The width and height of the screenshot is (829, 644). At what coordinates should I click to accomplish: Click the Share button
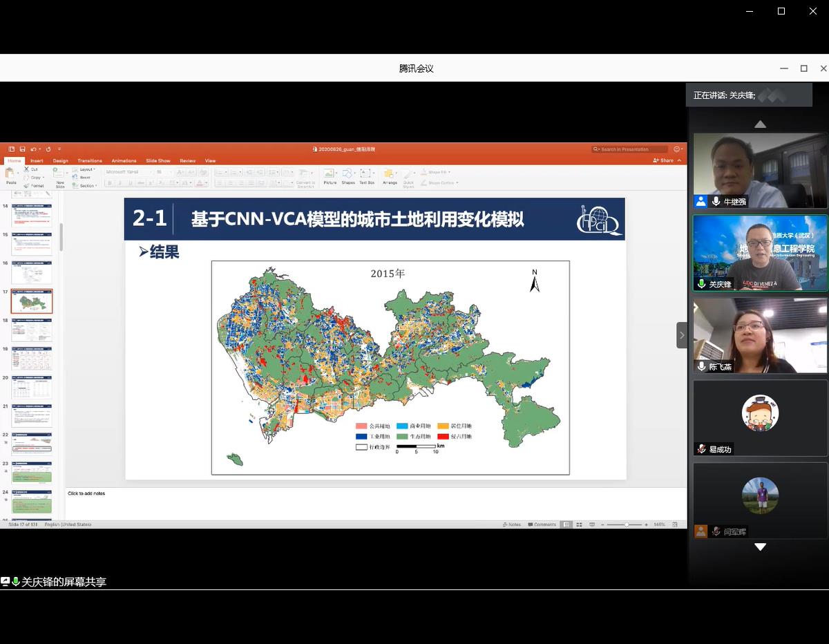664,160
